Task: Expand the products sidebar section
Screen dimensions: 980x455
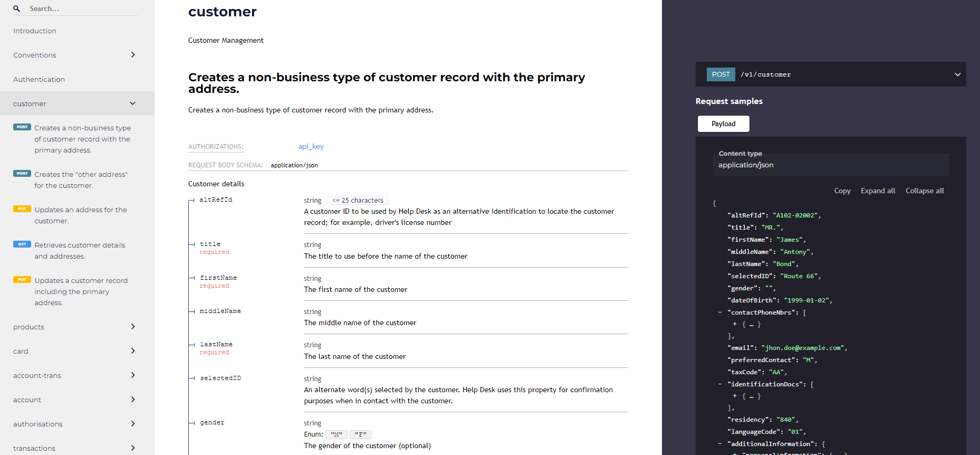Action: [x=133, y=327]
